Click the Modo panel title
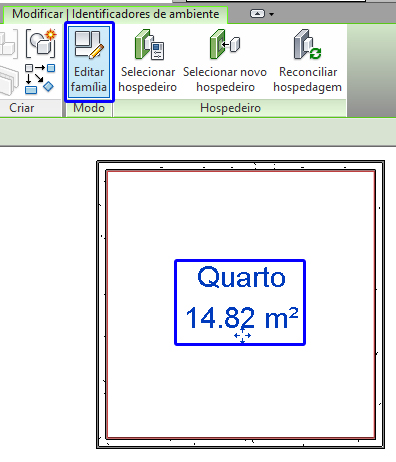 [89, 108]
